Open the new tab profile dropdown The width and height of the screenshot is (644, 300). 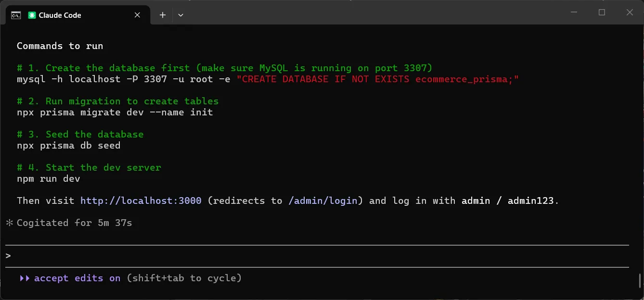click(180, 15)
